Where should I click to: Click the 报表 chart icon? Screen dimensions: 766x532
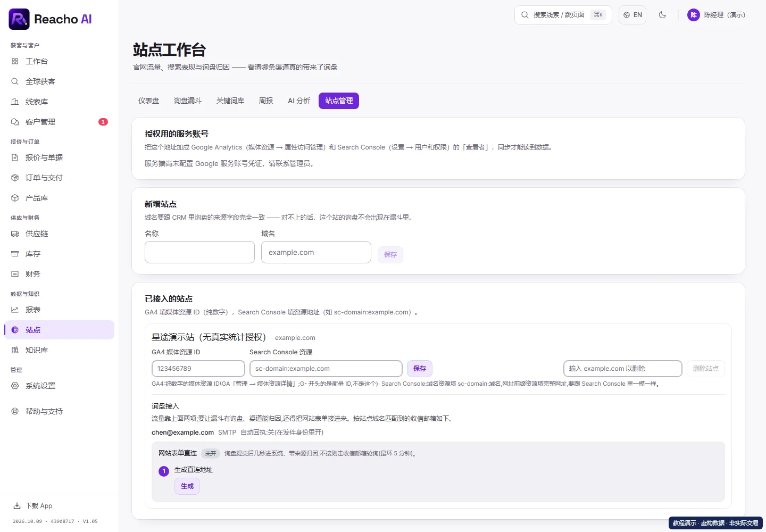click(x=15, y=310)
